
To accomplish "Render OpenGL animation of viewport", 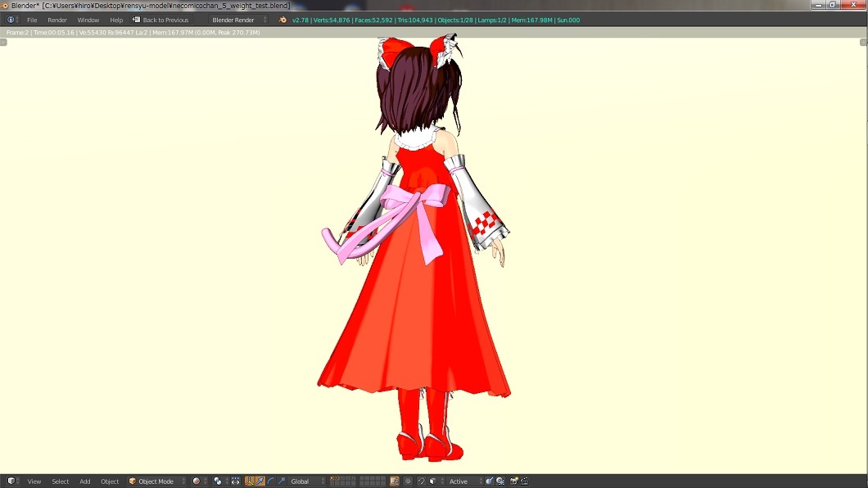I will (524, 481).
